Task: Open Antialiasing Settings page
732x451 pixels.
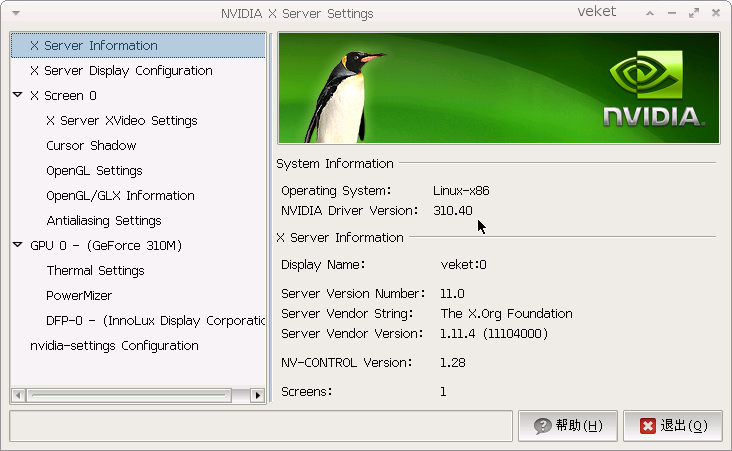Action: (104, 220)
